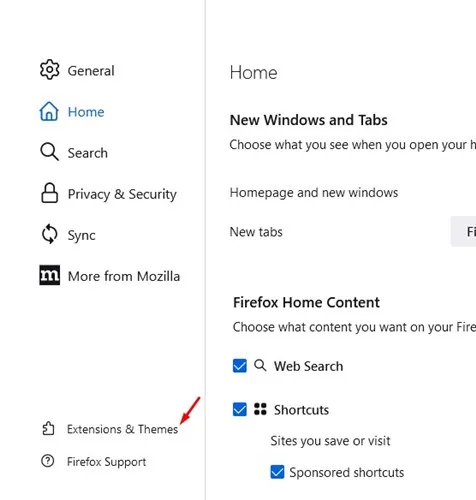The width and height of the screenshot is (476, 500).
Task: Click the Home house icon
Action: pos(49,111)
